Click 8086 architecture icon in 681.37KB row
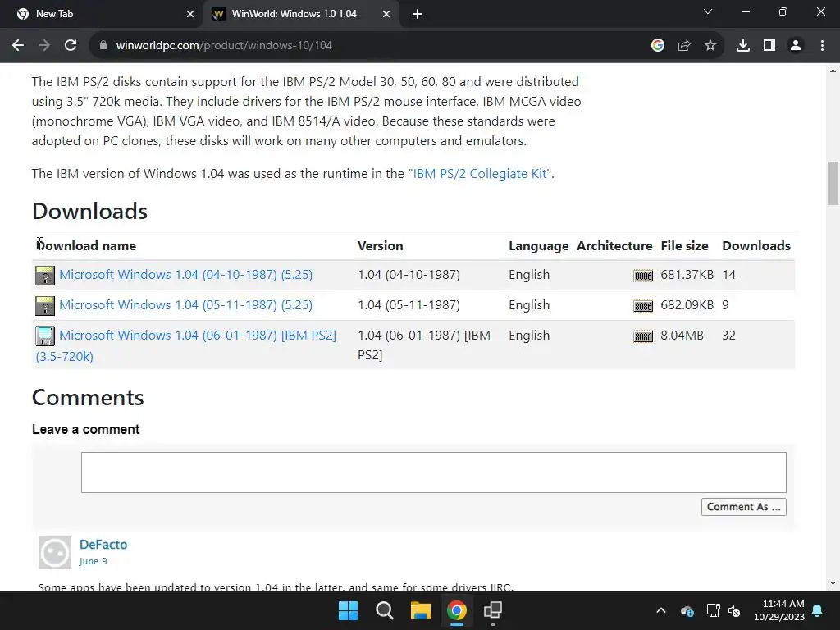 coord(643,276)
